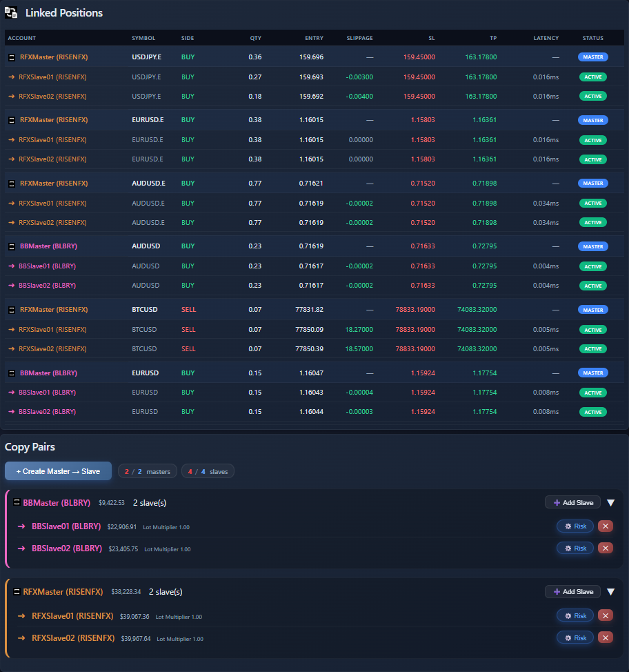Click the MASTER badge on the BTCUSD row
This screenshot has height=672, width=629.
593,310
